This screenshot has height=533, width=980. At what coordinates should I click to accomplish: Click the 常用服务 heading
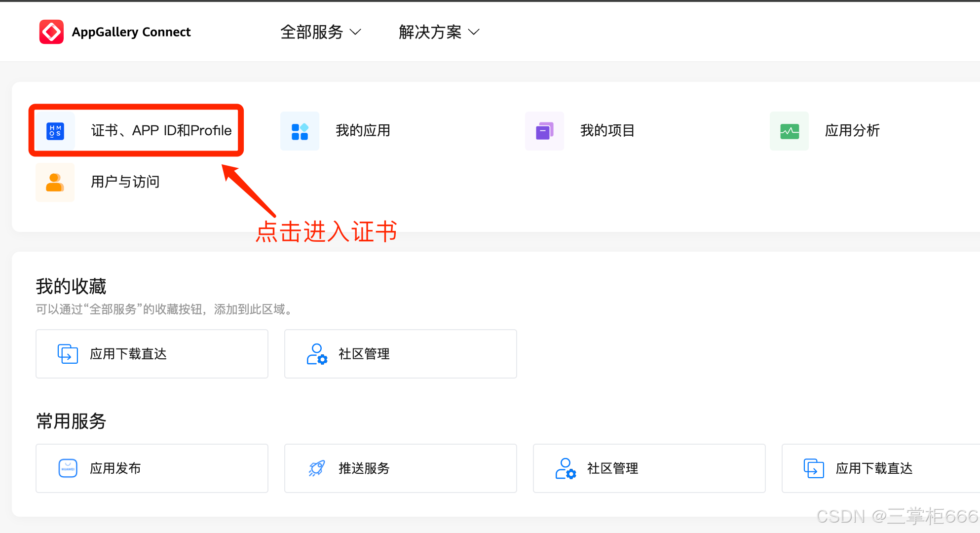click(71, 421)
